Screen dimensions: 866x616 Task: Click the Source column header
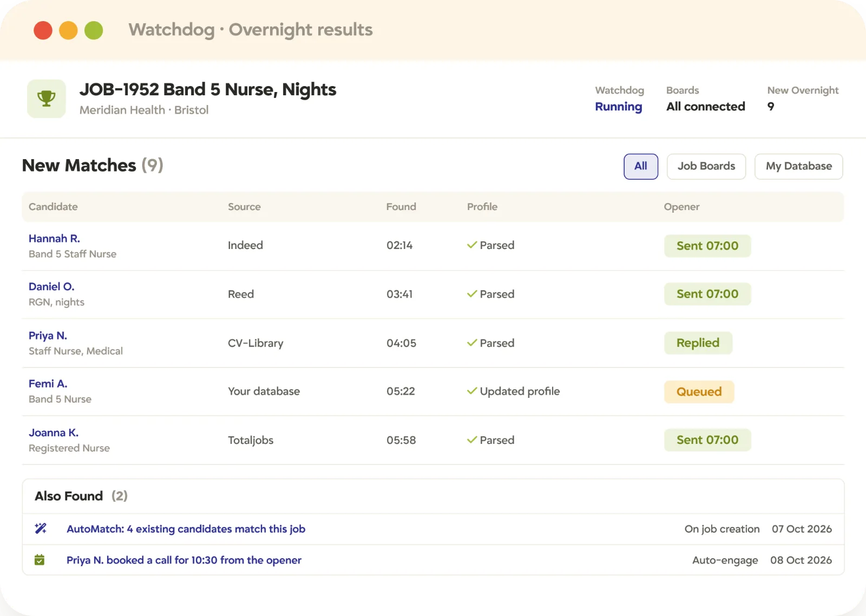[x=244, y=207]
